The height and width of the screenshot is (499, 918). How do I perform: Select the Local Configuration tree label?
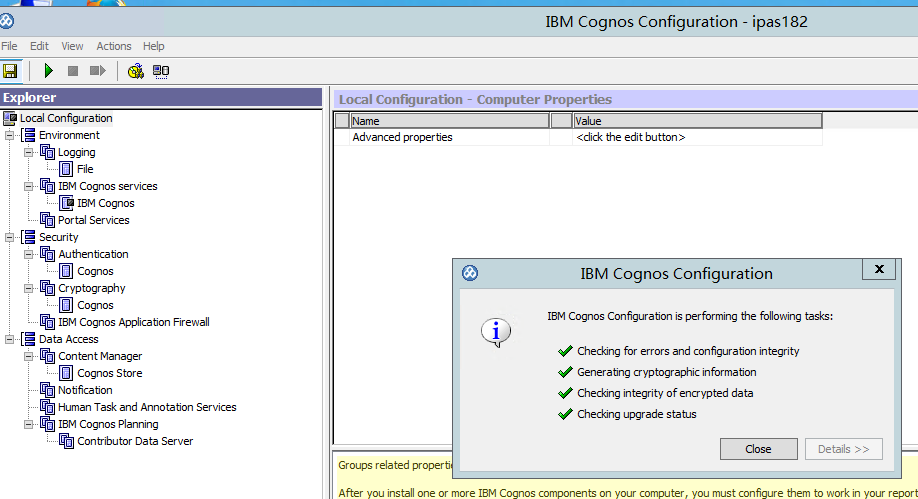[x=66, y=118]
